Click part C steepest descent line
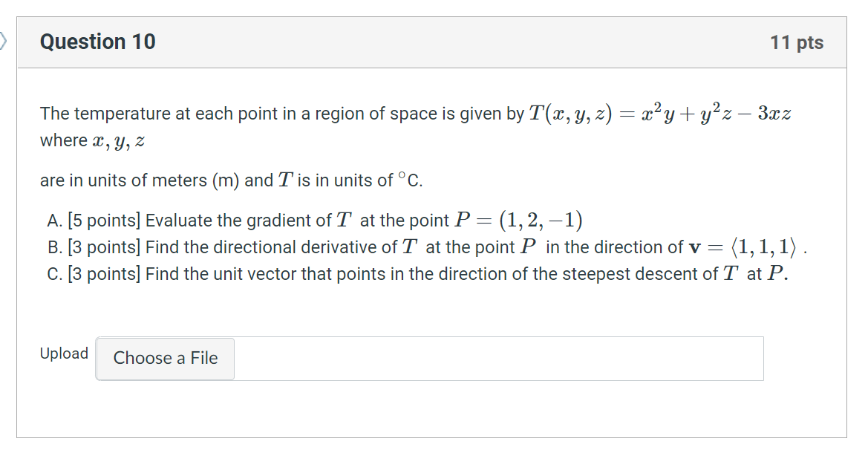The image size is (868, 450). [417, 273]
